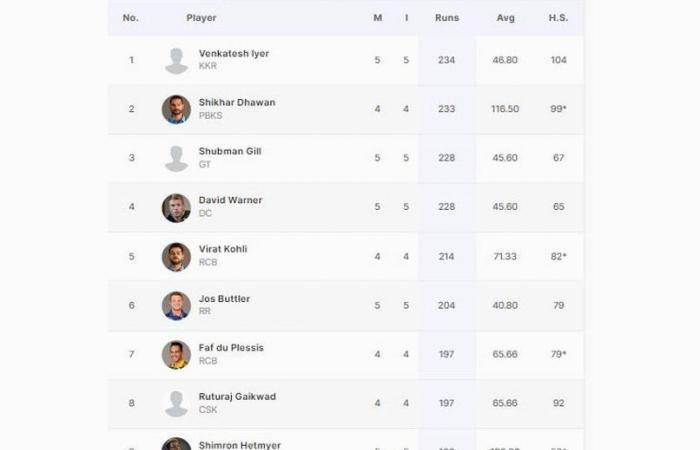Open Venkatesh Iyer player name link
Screen dimensions: 700x450
point(234,54)
